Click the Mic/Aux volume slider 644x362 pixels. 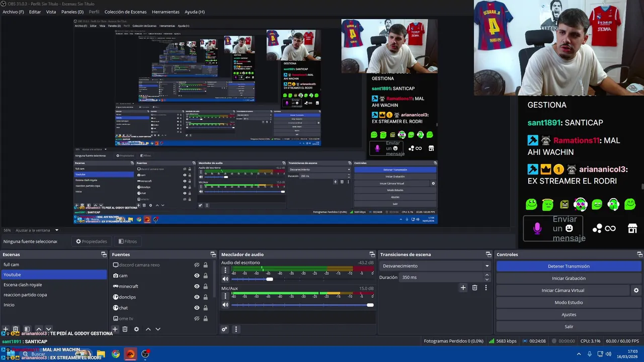tap(302, 305)
